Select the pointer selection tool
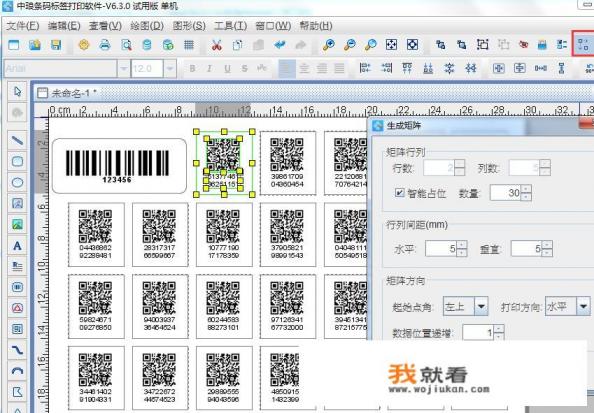 tap(17, 92)
